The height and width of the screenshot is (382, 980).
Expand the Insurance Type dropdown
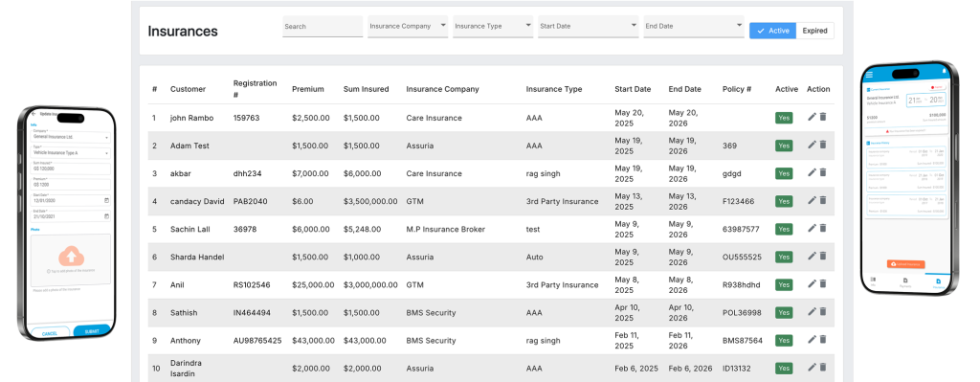click(493, 26)
